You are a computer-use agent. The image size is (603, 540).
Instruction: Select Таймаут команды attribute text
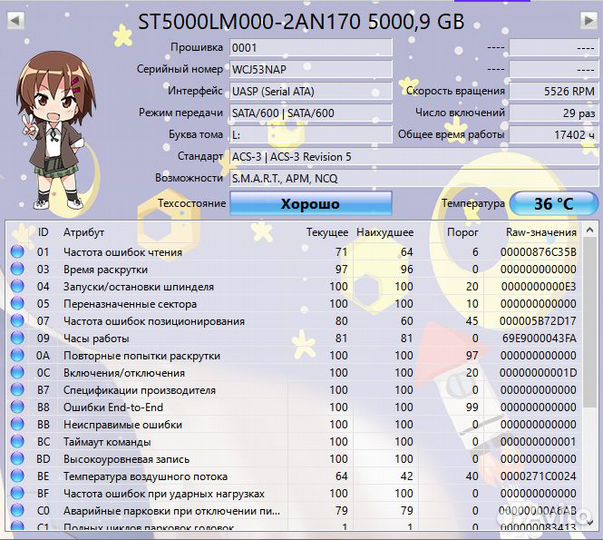click(107, 442)
